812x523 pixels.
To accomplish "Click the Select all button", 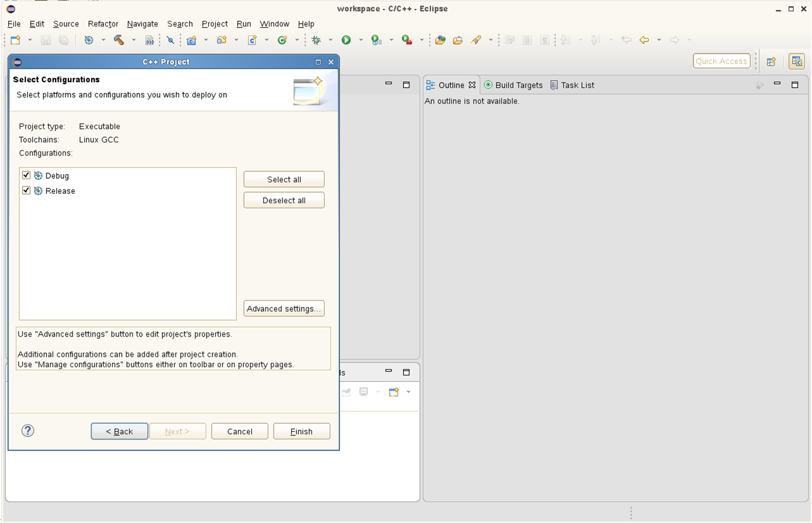I will [x=284, y=179].
